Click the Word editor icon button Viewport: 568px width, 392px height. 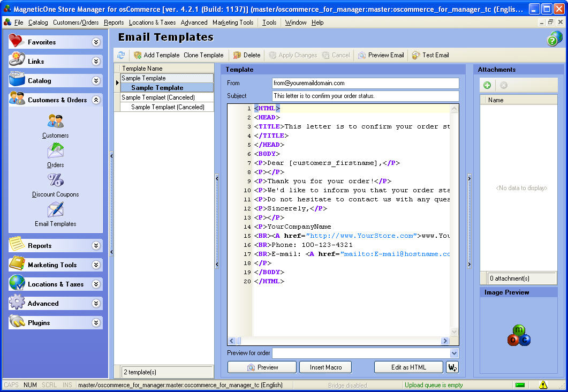point(452,367)
